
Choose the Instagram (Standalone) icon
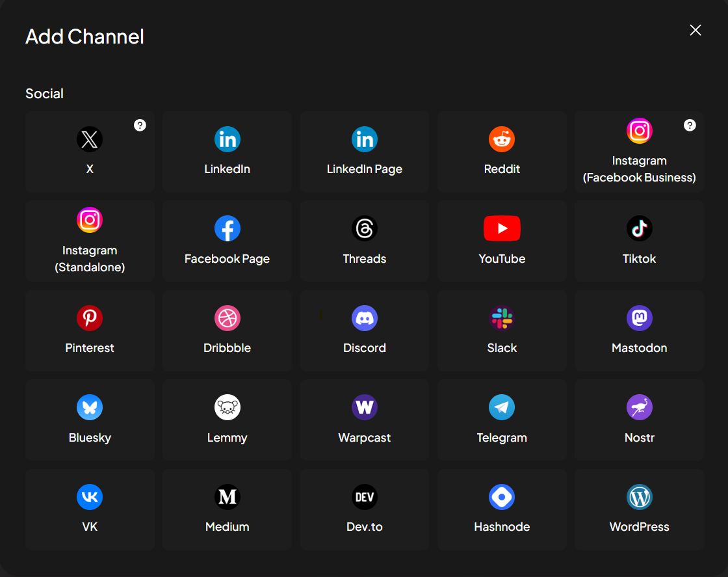point(90,221)
